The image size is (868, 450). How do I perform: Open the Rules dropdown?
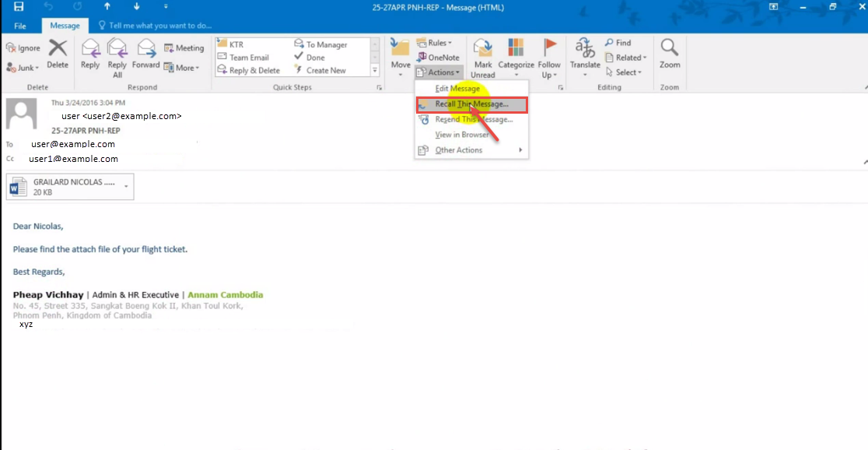pyautogui.click(x=435, y=43)
